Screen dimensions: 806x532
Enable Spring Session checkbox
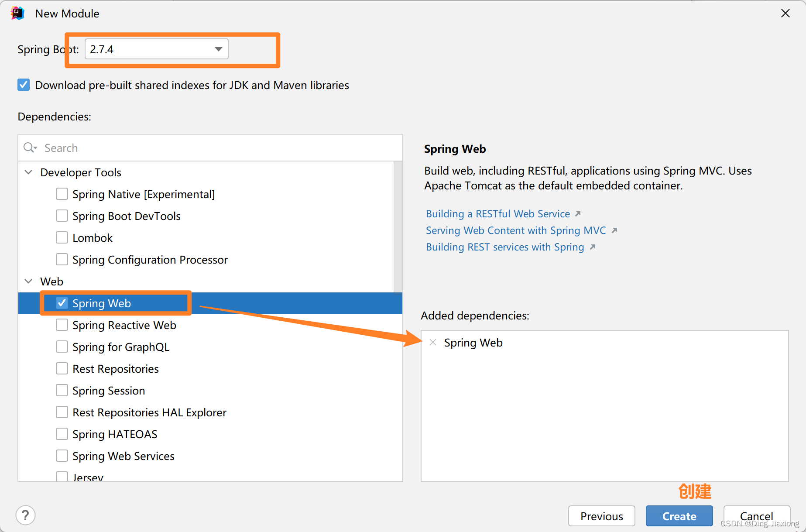(62, 390)
